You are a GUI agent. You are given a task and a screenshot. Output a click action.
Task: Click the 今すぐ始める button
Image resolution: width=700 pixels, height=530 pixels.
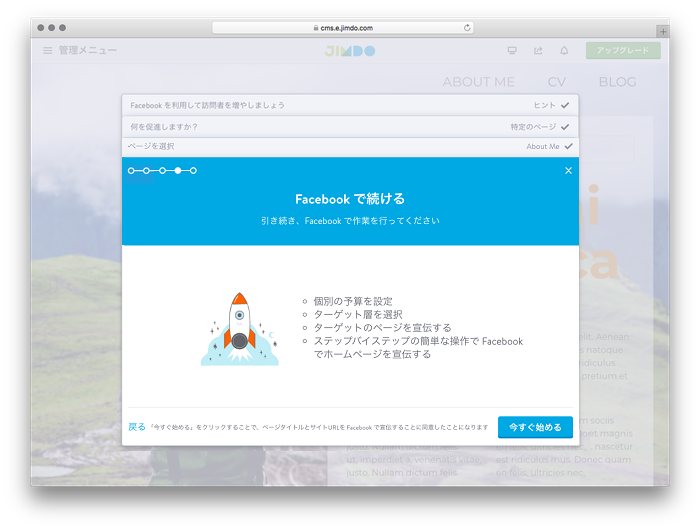click(x=535, y=427)
